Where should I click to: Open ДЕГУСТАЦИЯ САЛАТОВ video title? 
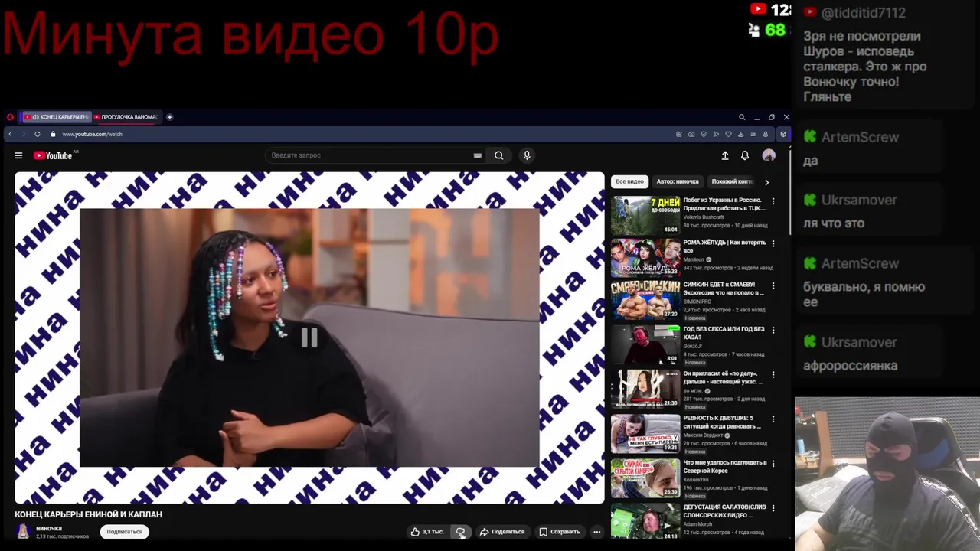coord(724,511)
